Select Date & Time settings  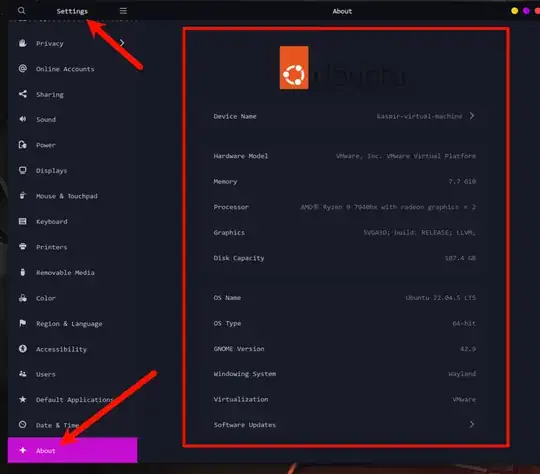(72, 425)
